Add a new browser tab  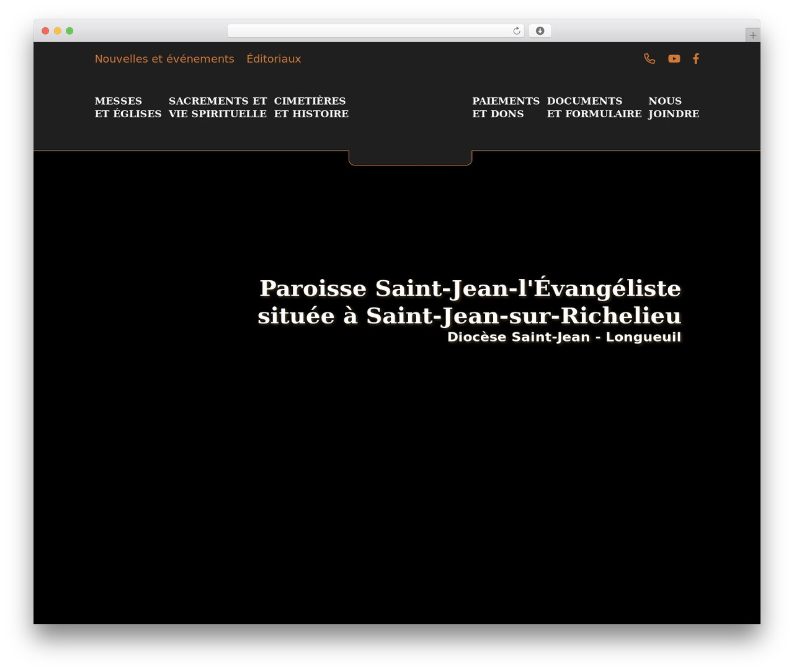point(752,35)
